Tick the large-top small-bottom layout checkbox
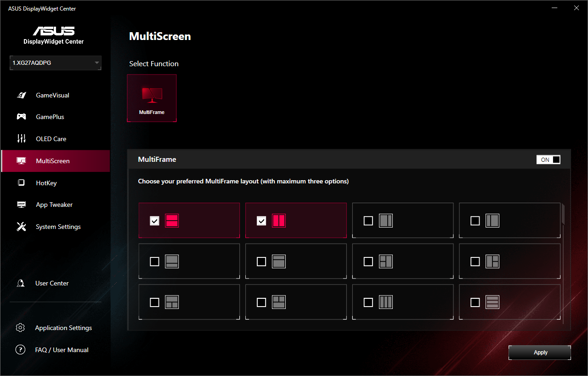 click(x=155, y=262)
